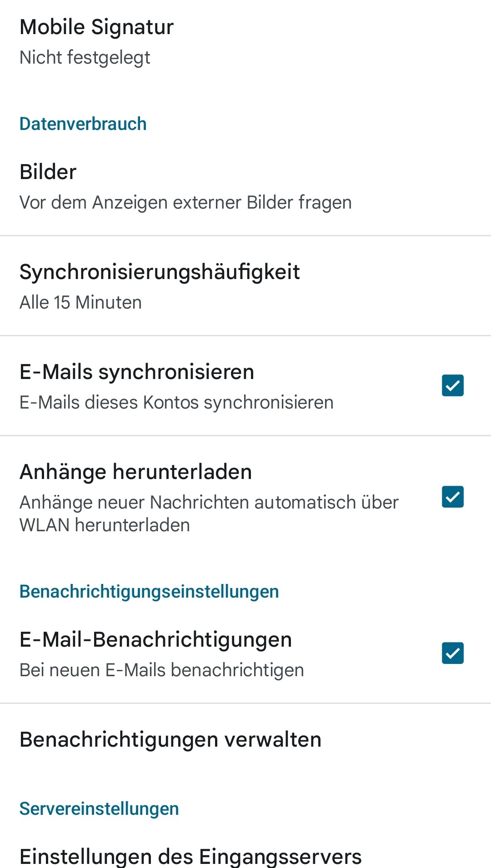The height and width of the screenshot is (868, 491).
Task: Tap the 'Anhänge herunterladen' title
Action: 135,472
